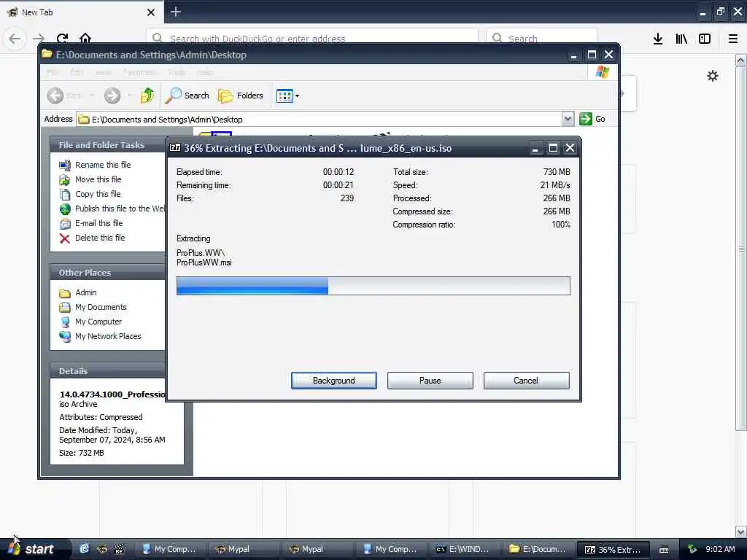
Task: Toggle the Folders pane
Action: click(241, 96)
